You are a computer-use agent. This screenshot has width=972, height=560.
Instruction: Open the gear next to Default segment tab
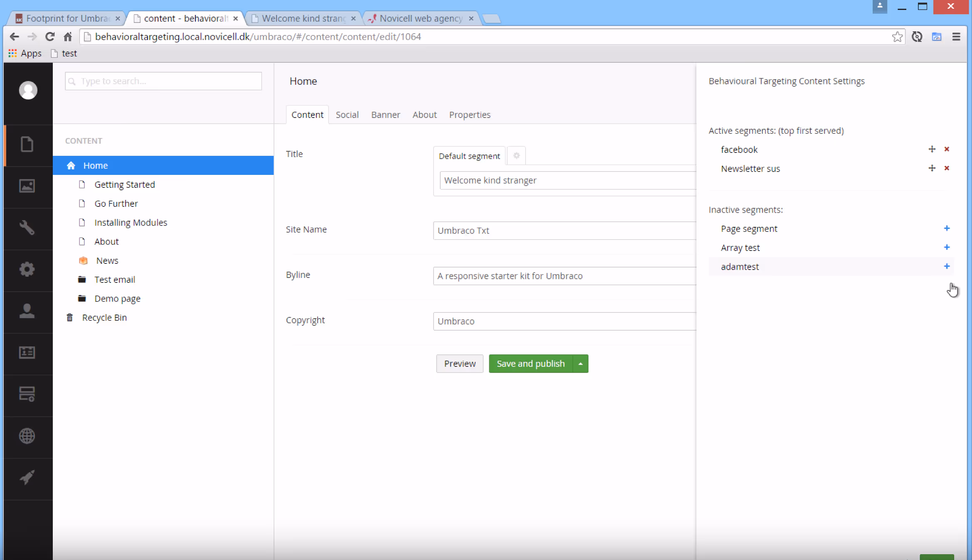516,156
